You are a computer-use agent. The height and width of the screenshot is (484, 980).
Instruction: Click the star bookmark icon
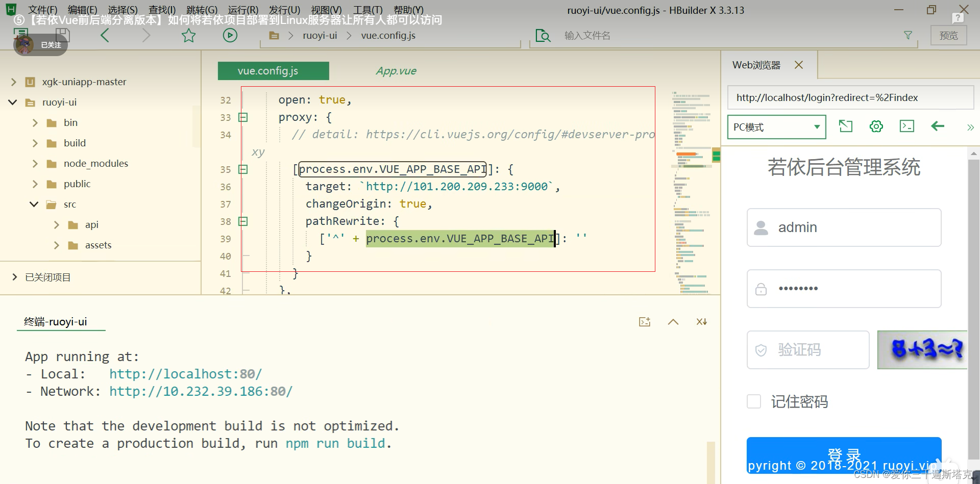(x=188, y=35)
